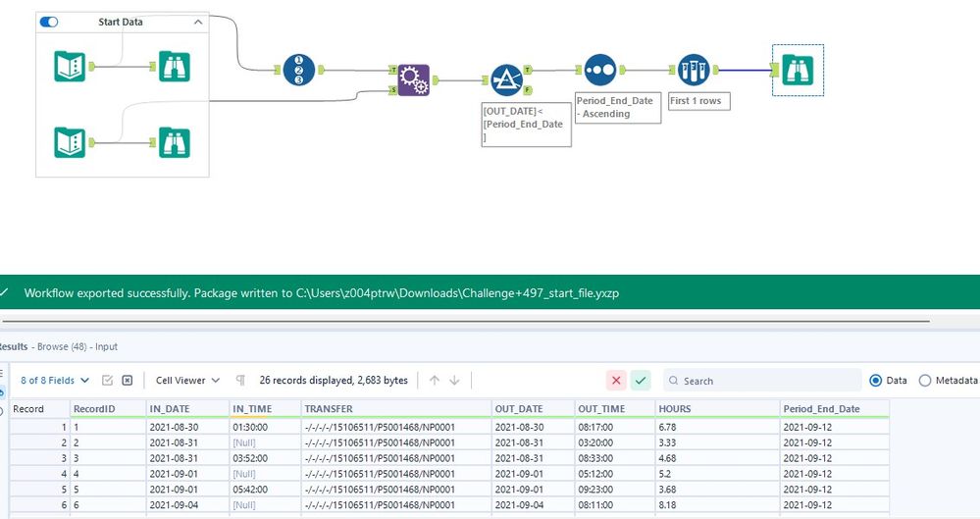Click the select all fields checkmark icon

point(108,381)
